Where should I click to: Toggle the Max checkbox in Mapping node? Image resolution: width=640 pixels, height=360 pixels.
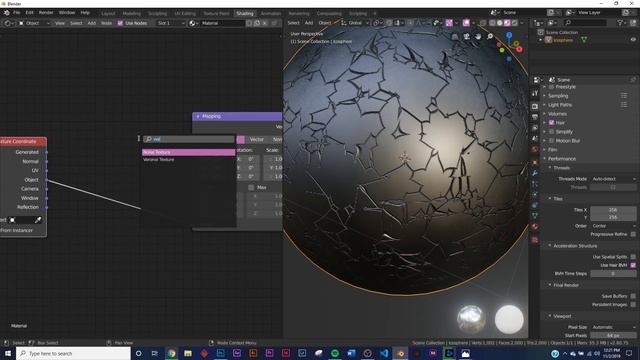(x=251, y=187)
